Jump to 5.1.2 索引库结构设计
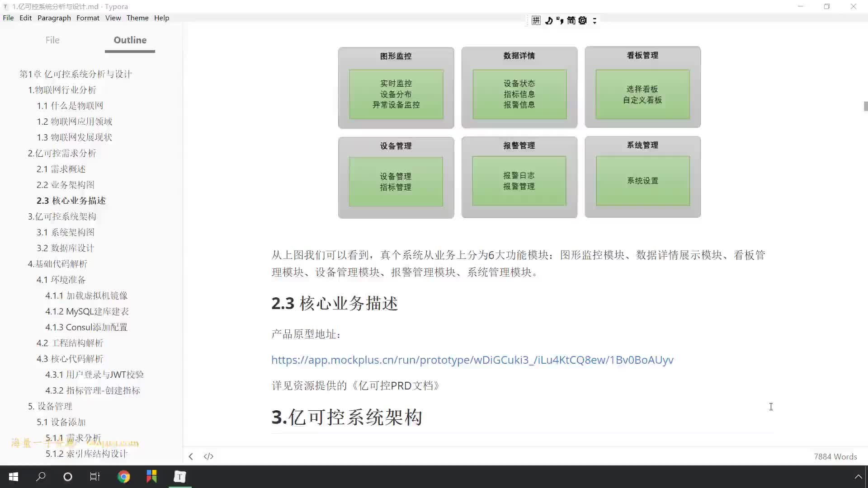 click(x=86, y=454)
